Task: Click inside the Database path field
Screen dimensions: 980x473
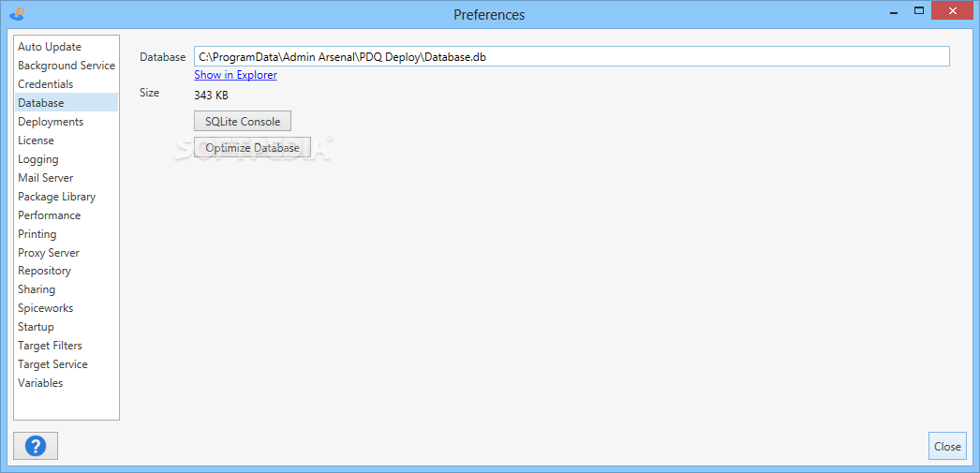Action: (572, 56)
